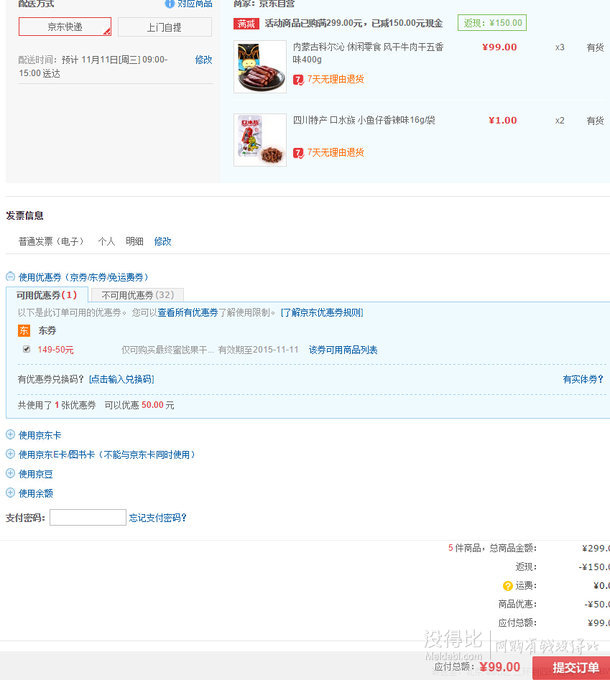Click the green 返现 ¥150.00 badge
Image resolution: width=610 pixels, height=680 pixels.
click(492, 23)
